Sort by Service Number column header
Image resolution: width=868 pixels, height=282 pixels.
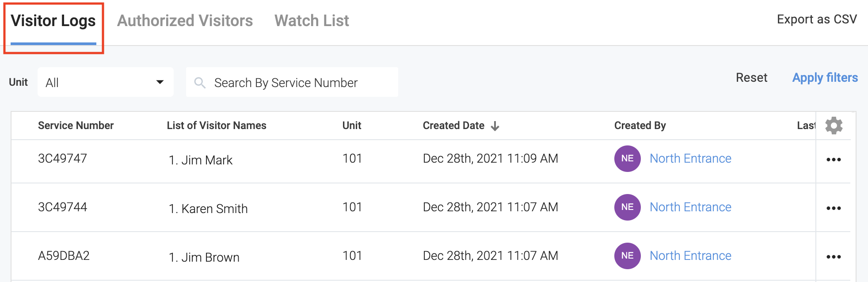pos(76,126)
